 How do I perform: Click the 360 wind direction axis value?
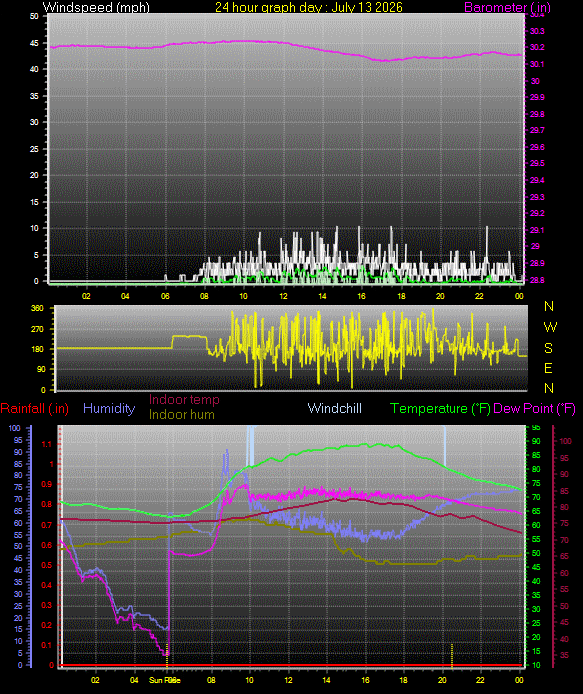point(38,308)
